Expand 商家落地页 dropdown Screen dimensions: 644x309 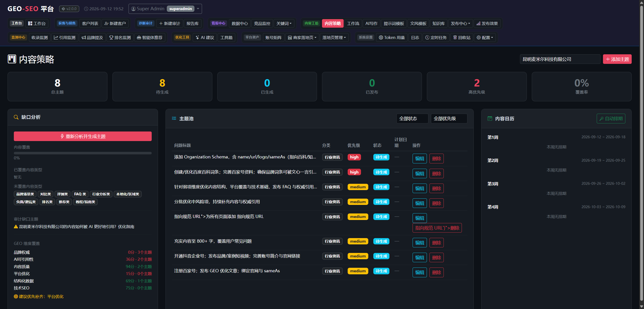(302, 37)
